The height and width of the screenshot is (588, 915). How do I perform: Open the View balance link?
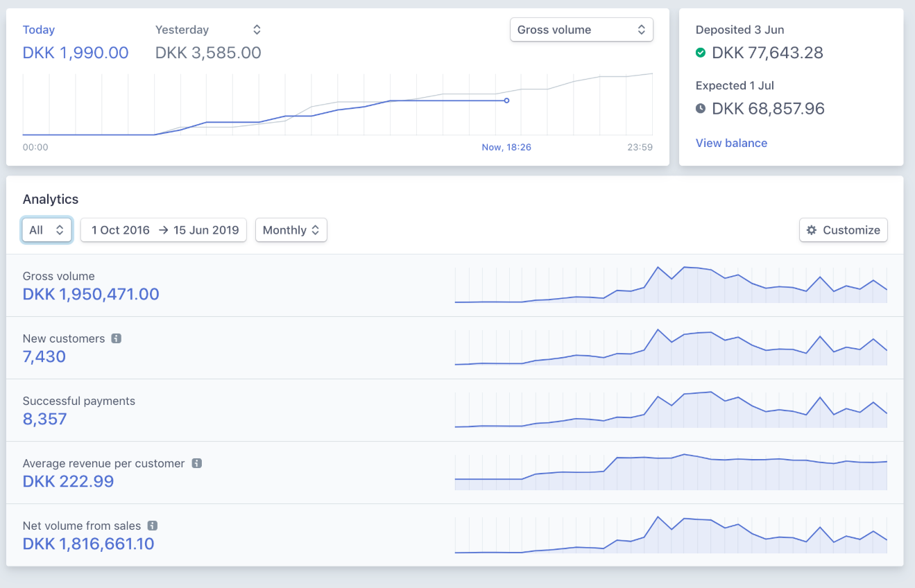tap(731, 144)
